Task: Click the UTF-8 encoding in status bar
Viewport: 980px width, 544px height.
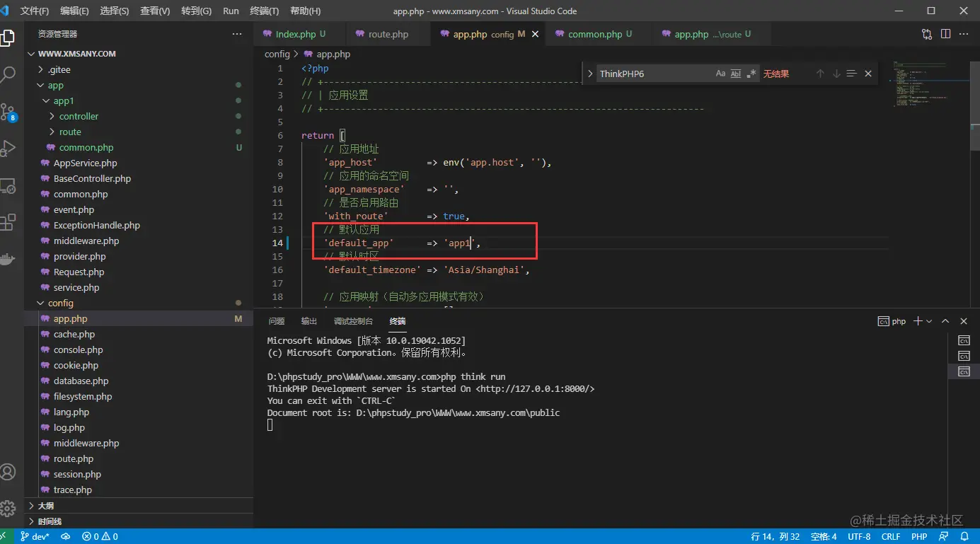Action: 859,536
